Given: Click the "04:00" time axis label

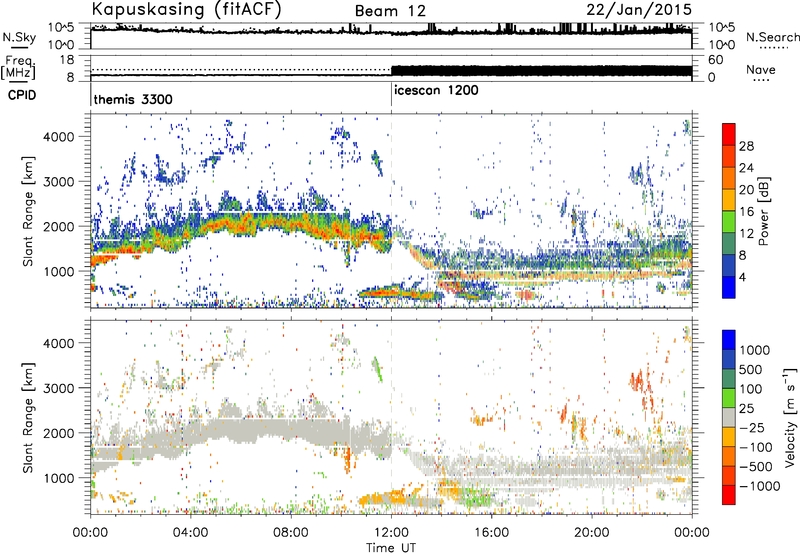Looking at the screenshot, I should click(x=190, y=533).
